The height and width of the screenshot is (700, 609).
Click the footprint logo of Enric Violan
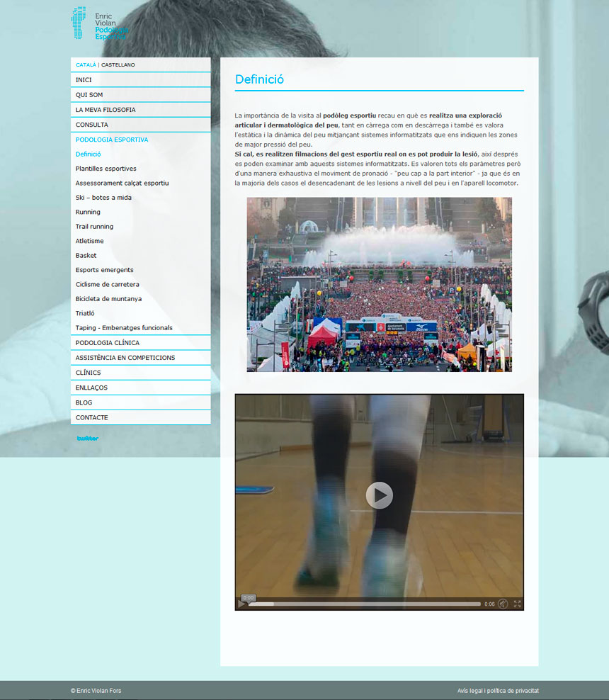point(79,23)
